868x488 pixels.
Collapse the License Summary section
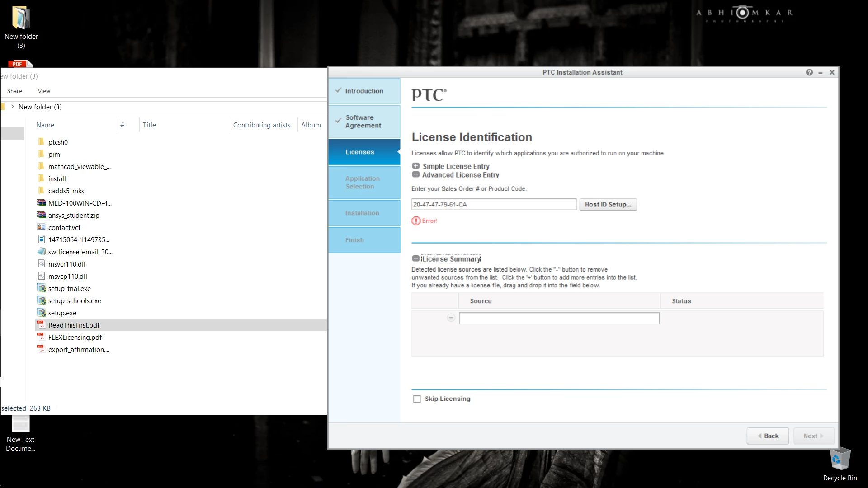tap(415, 259)
